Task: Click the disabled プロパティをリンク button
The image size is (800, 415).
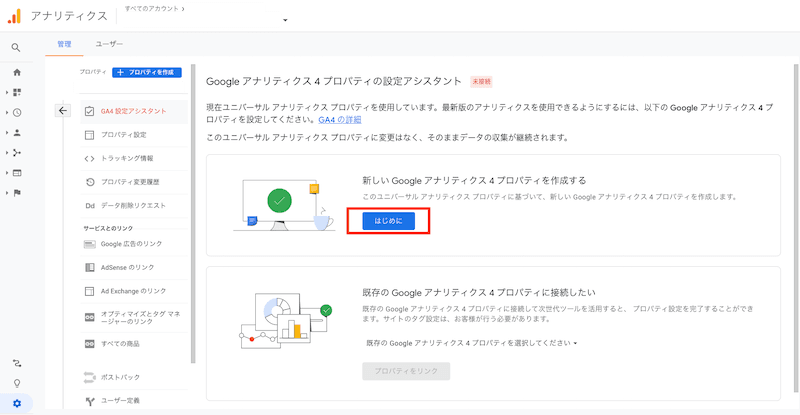Action: pos(406,371)
